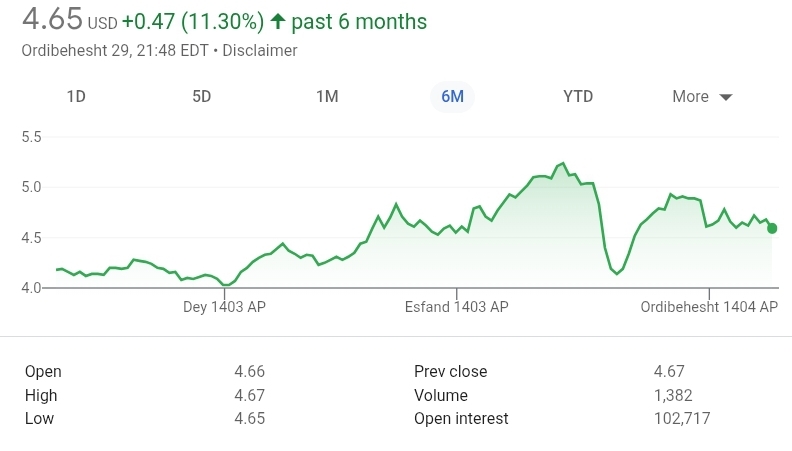Click the +0.47 (11.30%) change text
The width and height of the screenshot is (792, 451).
tap(193, 21)
